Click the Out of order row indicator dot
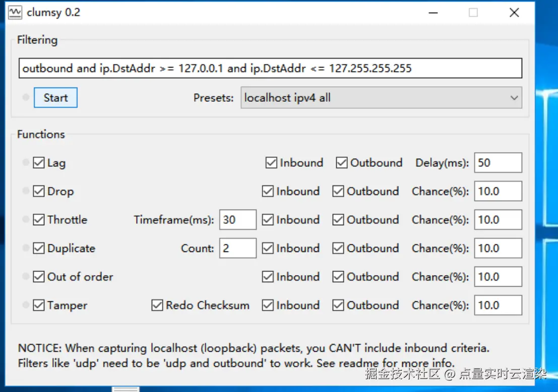Viewport: 558px width, 392px height. [x=26, y=277]
